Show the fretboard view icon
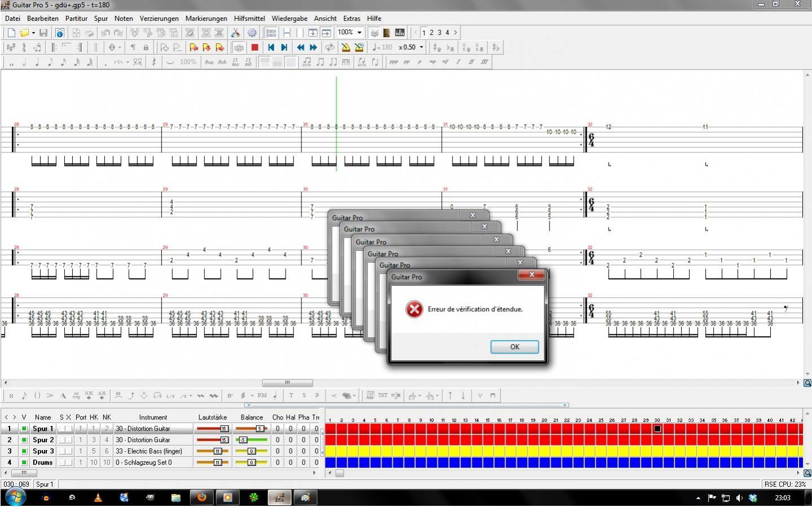The width and height of the screenshot is (812, 507). pos(387,33)
